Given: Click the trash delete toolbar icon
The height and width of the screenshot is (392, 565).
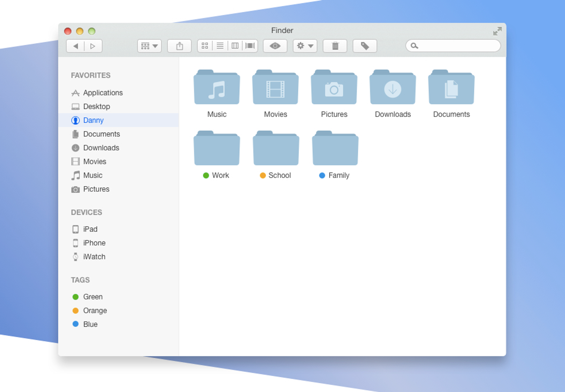Looking at the screenshot, I should pos(335,46).
